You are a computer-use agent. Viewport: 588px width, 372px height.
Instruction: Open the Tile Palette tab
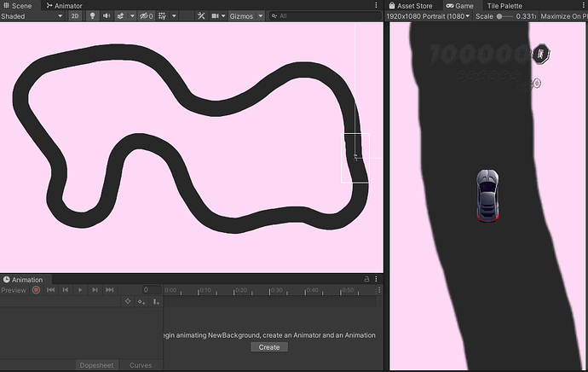click(x=504, y=6)
